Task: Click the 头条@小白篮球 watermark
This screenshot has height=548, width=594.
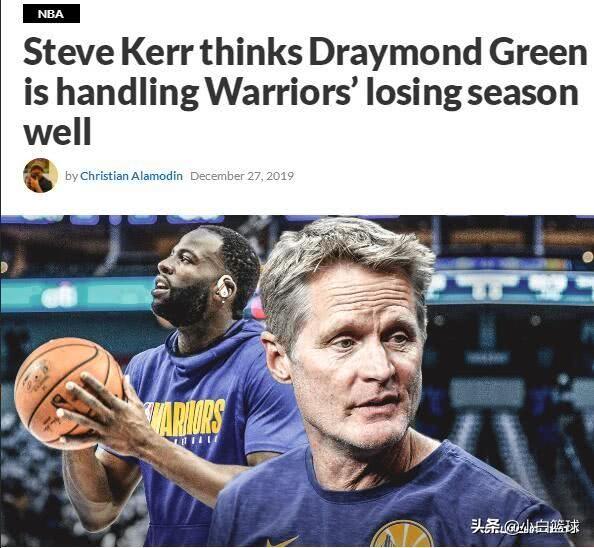Action: tap(525, 526)
